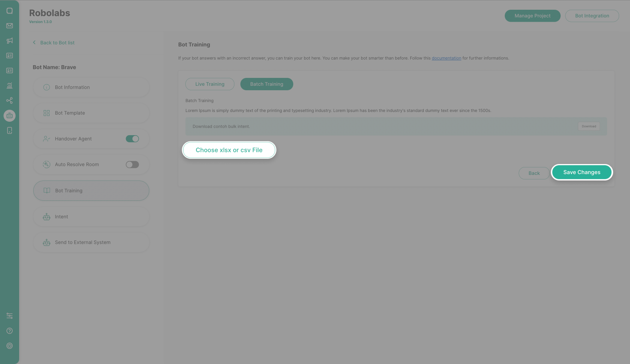Viewport: 630px width, 364px height.
Task: Open the Bot Information section
Action: [91, 87]
